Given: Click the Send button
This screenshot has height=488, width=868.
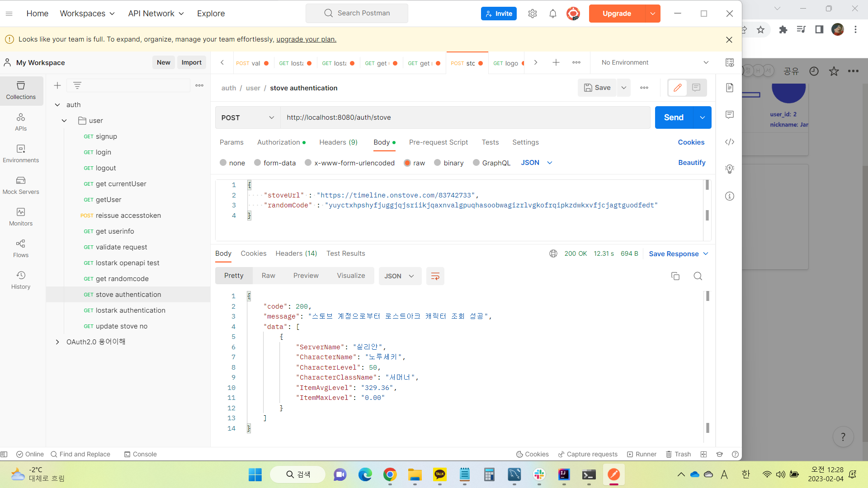Looking at the screenshot, I should coord(674,117).
